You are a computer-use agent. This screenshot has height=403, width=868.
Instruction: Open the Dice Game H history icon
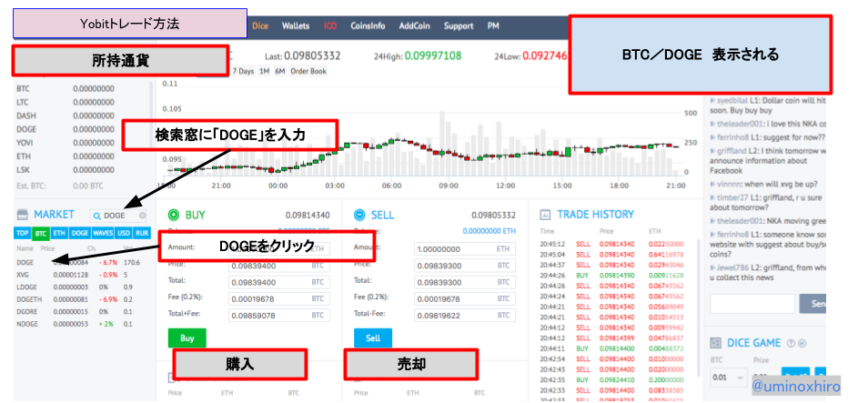(801, 343)
